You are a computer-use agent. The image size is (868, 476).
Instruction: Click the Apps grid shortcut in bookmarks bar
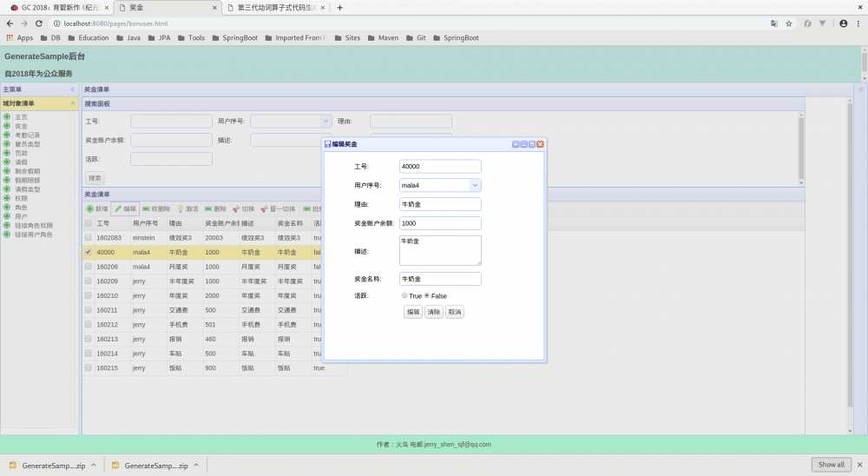click(19, 37)
